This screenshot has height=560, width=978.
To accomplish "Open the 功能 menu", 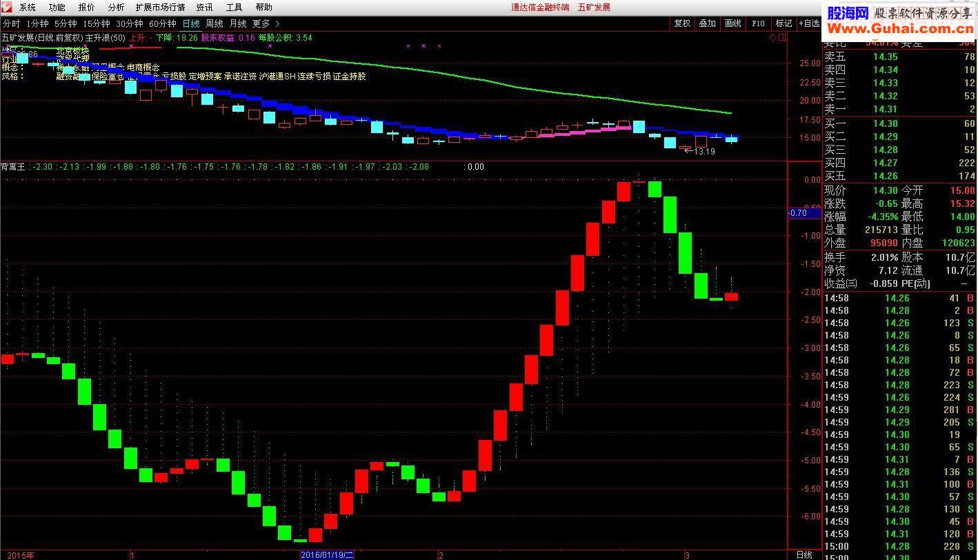I will click(57, 8).
